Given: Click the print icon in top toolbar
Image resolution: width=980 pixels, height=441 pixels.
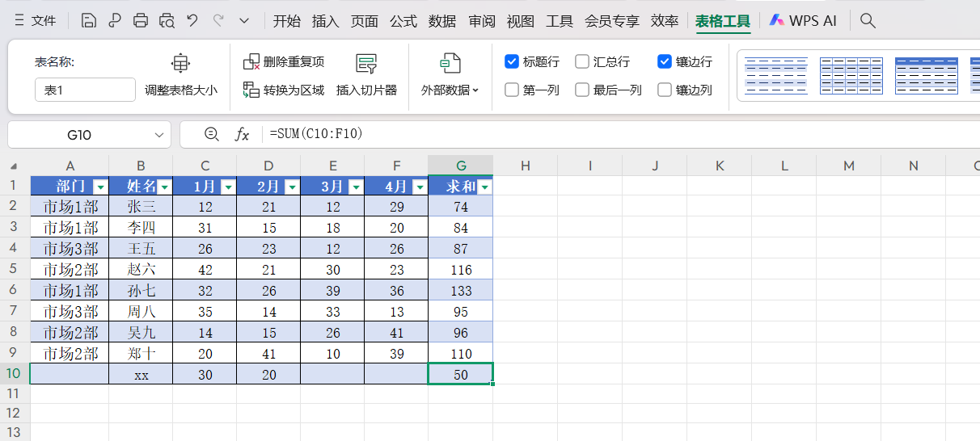Looking at the screenshot, I should (141, 21).
